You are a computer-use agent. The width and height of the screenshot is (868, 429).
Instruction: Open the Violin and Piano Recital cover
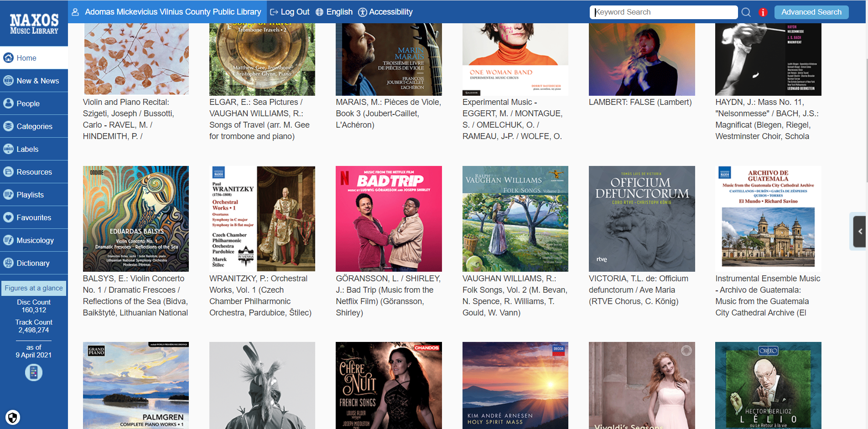[136, 59]
